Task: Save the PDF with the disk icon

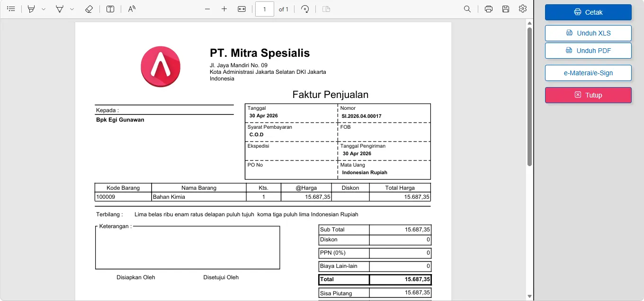Action: tap(506, 9)
